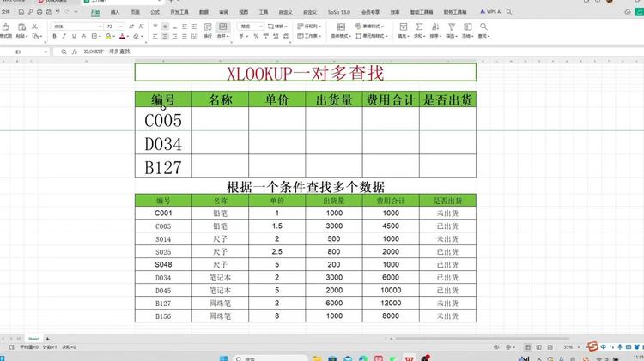Open the font size 72 dropdown
This screenshot has height=361, width=644.
tap(121, 27)
